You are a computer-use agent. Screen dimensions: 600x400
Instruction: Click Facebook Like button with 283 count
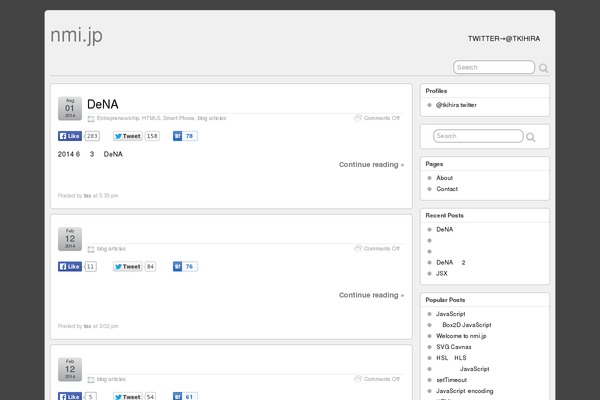[x=70, y=136]
